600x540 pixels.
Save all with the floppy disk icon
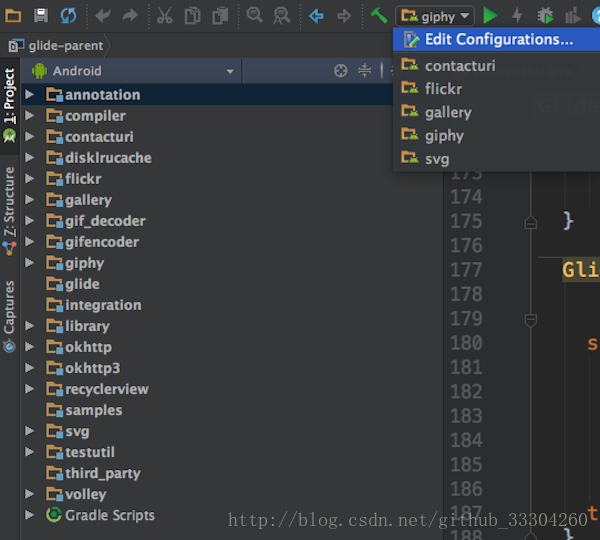[41, 16]
